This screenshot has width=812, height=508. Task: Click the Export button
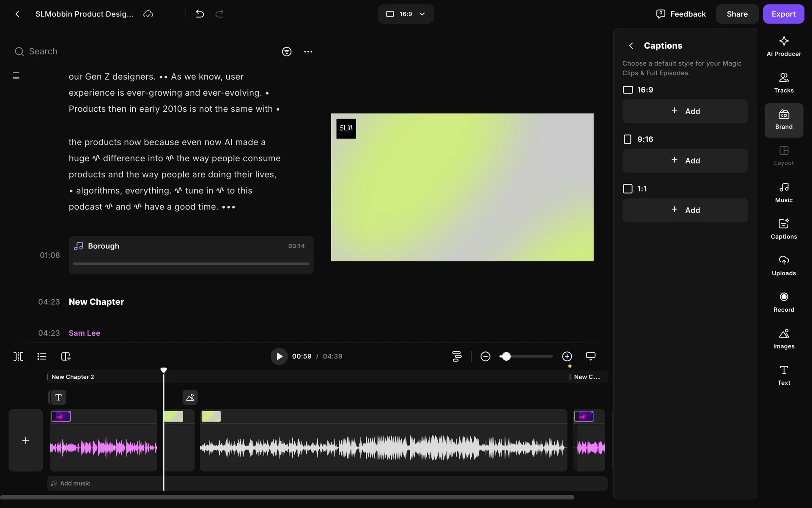(x=783, y=14)
